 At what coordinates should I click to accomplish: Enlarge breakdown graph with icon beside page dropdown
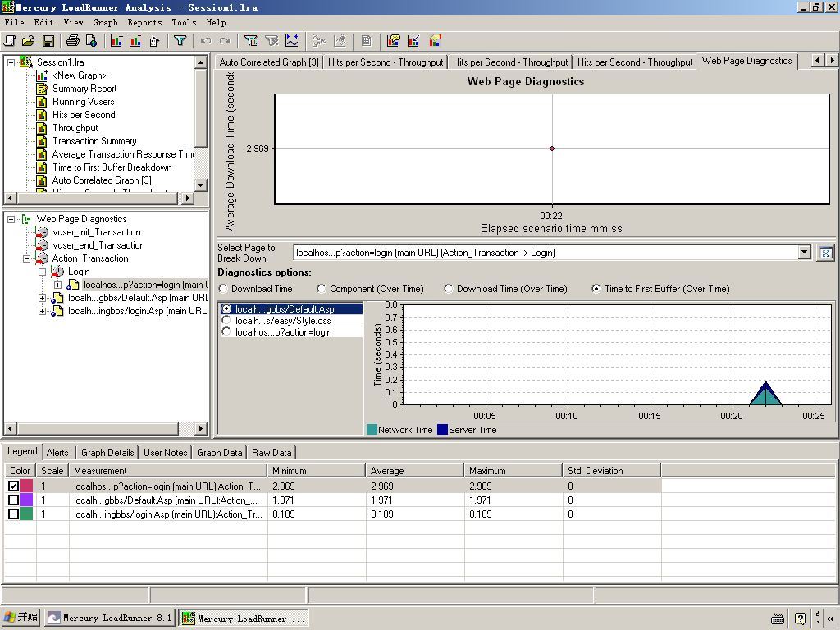pos(825,253)
